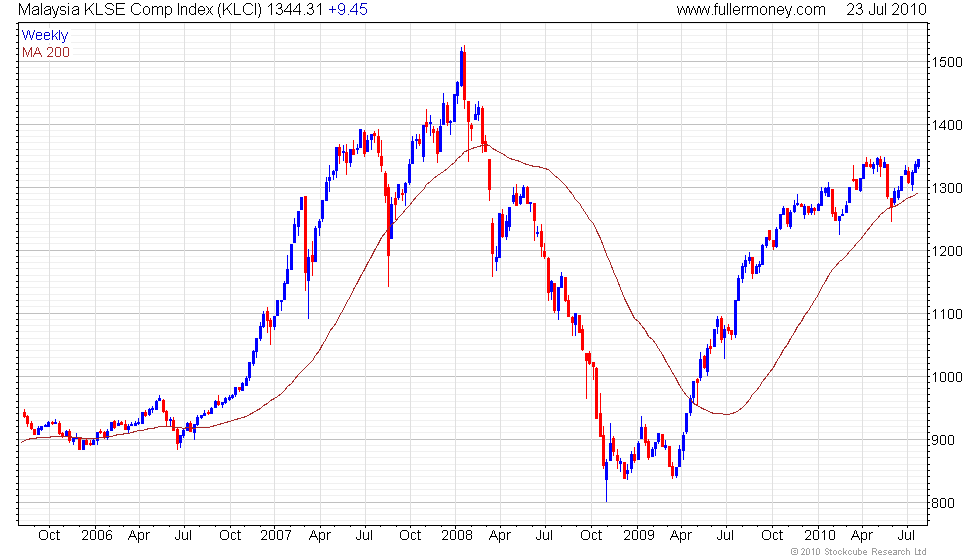This screenshot has height=560, width=980.
Task: Click the 2010 label on time axis
Action: pyautogui.click(x=820, y=535)
